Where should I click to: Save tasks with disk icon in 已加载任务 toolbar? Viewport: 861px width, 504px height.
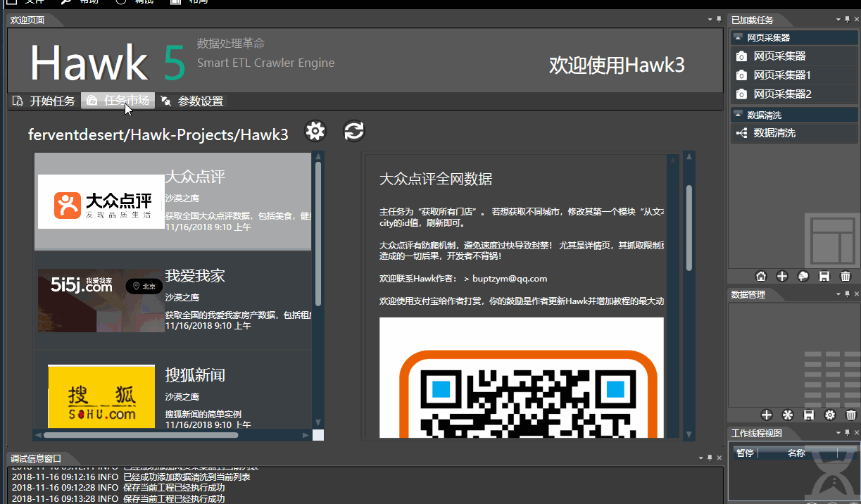coord(824,276)
